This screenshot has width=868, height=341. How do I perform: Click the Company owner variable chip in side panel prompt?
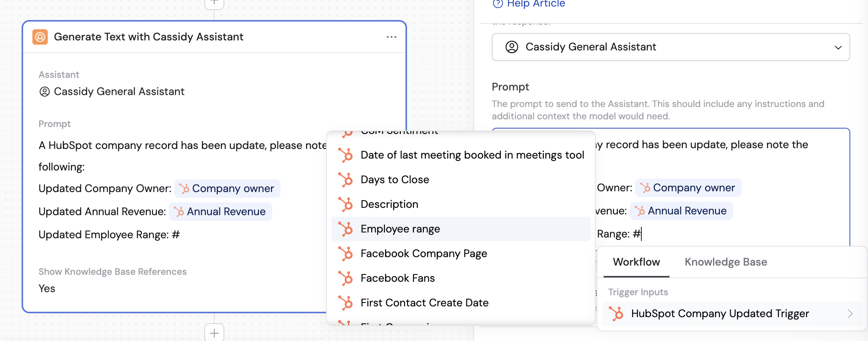(x=688, y=188)
